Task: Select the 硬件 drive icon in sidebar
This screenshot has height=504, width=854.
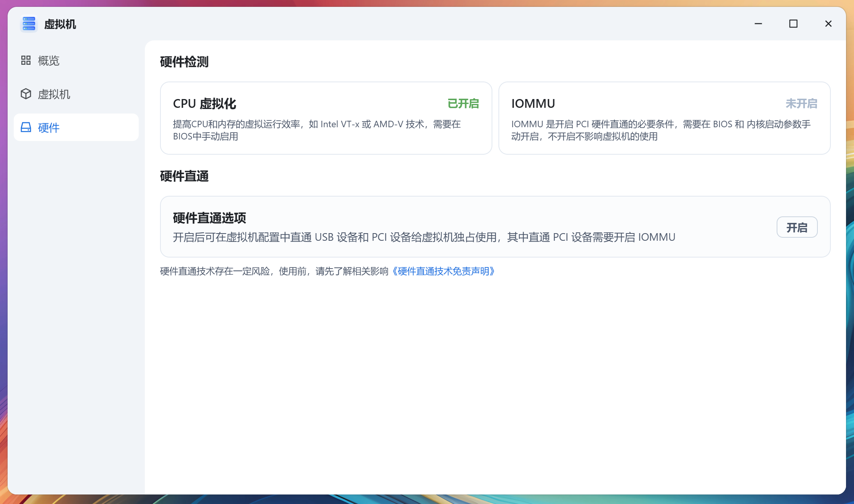Action: coord(26,127)
